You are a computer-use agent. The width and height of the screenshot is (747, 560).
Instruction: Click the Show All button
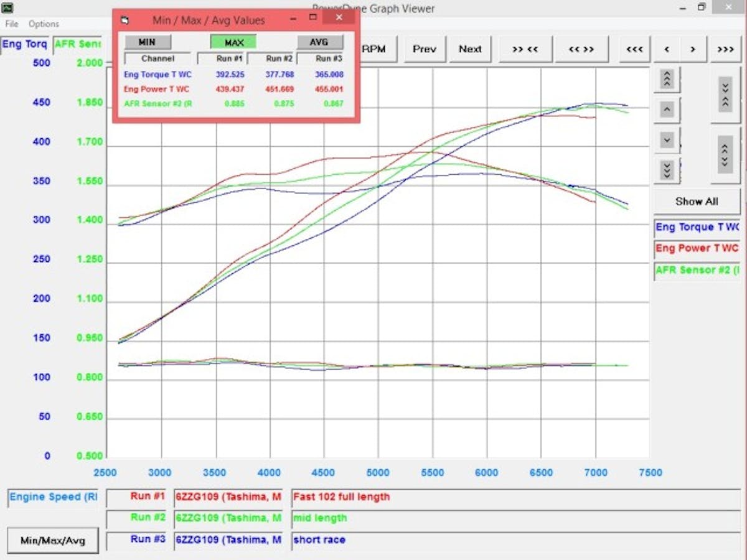[x=697, y=201]
